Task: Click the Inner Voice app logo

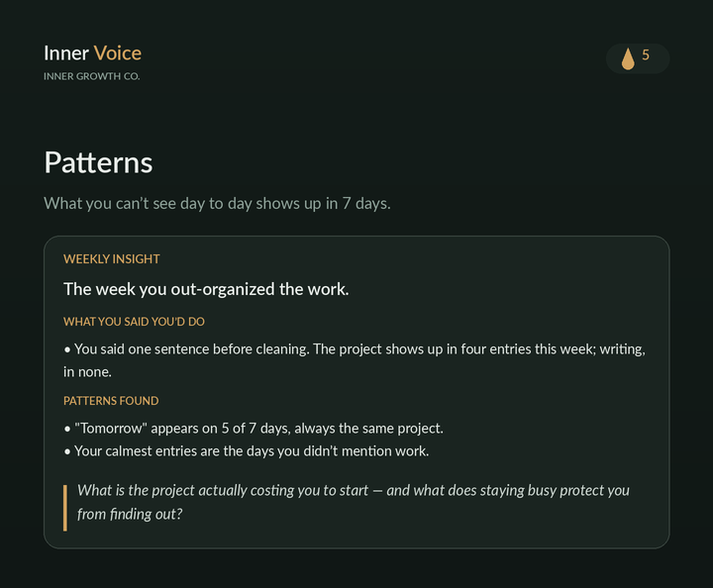Action: tap(93, 53)
